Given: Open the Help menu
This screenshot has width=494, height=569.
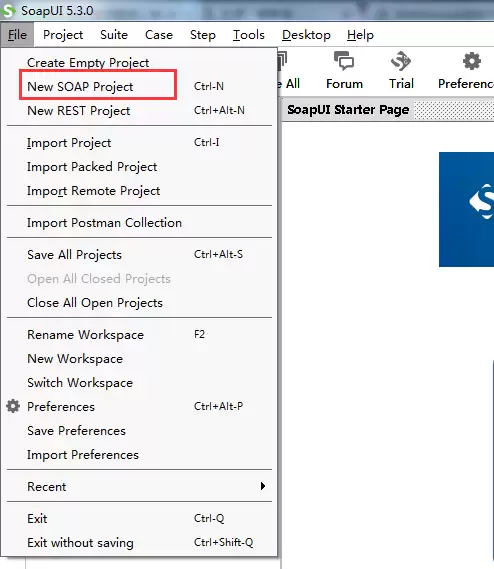Looking at the screenshot, I should [x=360, y=35].
